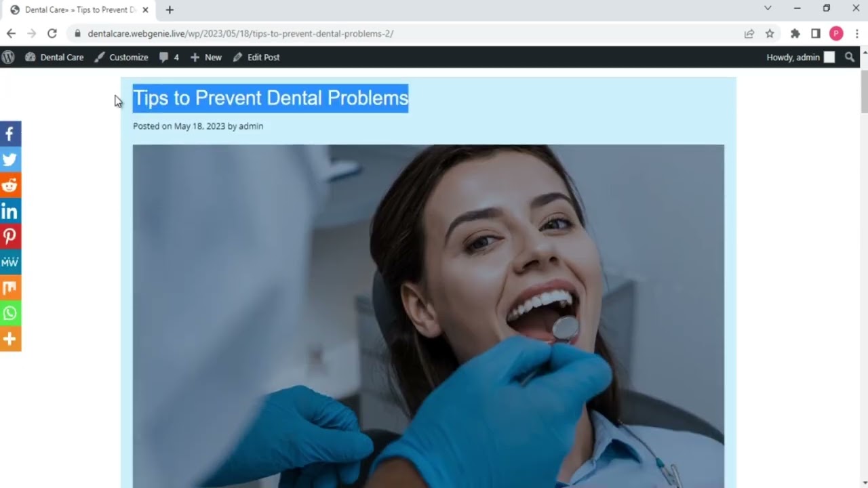Reload the current page
The width and height of the screenshot is (868, 488).
point(52,33)
